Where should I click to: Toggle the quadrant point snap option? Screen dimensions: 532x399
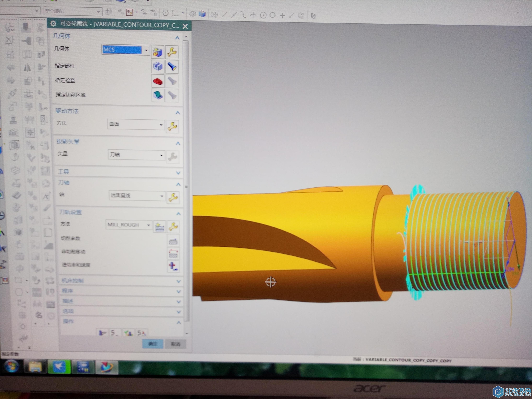click(x=272, y=15)
